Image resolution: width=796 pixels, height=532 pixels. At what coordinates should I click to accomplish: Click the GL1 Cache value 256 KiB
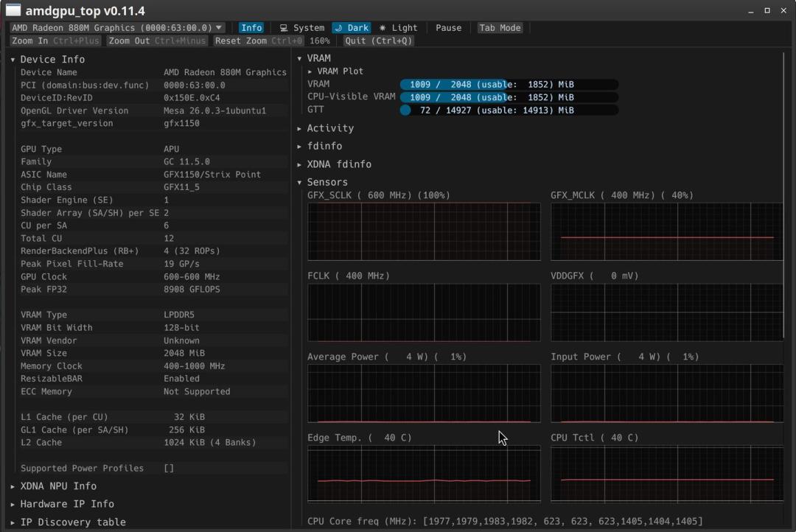[x=186, y=430]
